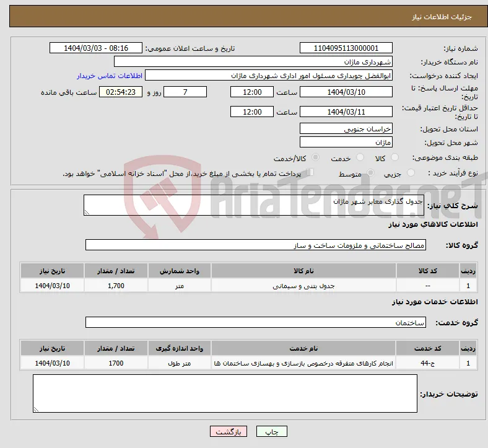Click the unit cell متر طول
Screen dimensions: 488x448
tap(180, 363)
